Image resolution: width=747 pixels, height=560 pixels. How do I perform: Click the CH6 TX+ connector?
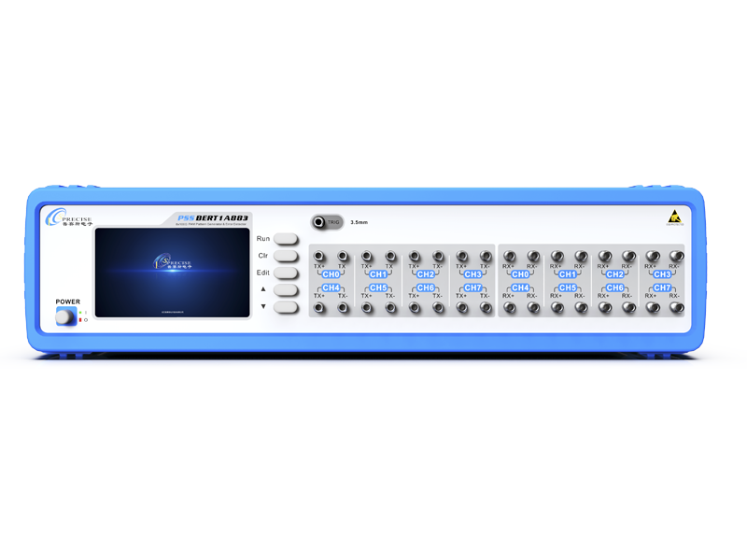click(x=414, y=308)
